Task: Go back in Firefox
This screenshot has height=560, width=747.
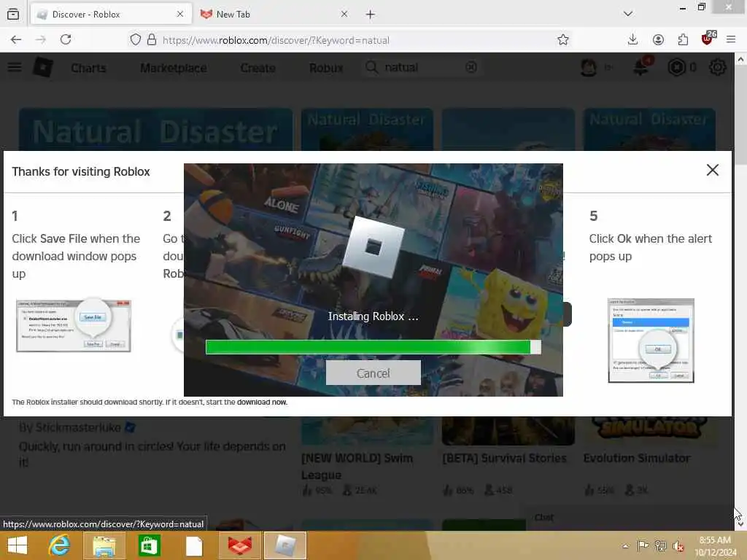Action: 16,39
